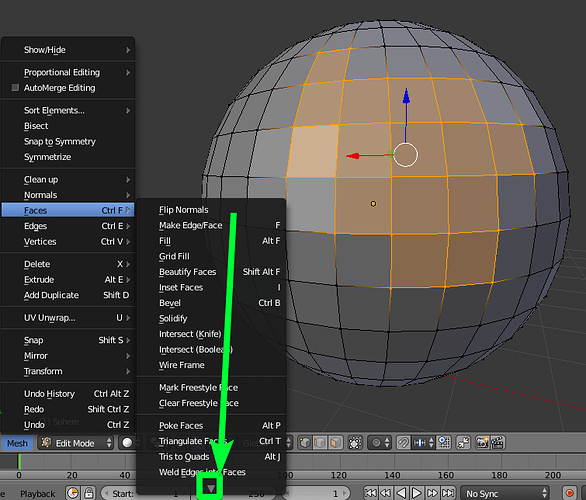Open the Show/Hide submenu
586x500 pixels.
68,50
